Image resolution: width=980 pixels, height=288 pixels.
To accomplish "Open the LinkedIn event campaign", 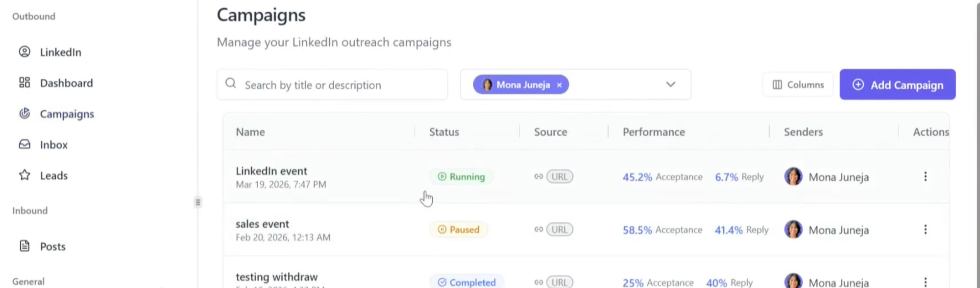I will [271, 171].
